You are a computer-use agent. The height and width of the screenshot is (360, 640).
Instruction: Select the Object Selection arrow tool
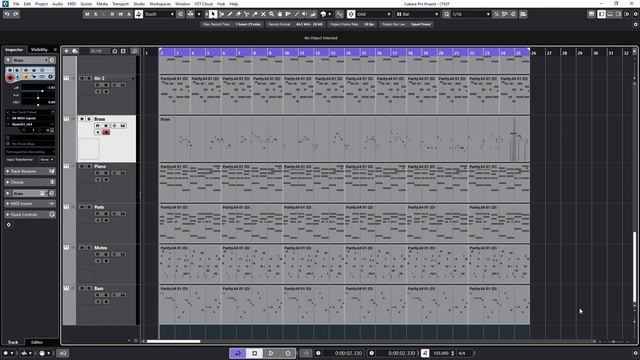tap(213, 14)
